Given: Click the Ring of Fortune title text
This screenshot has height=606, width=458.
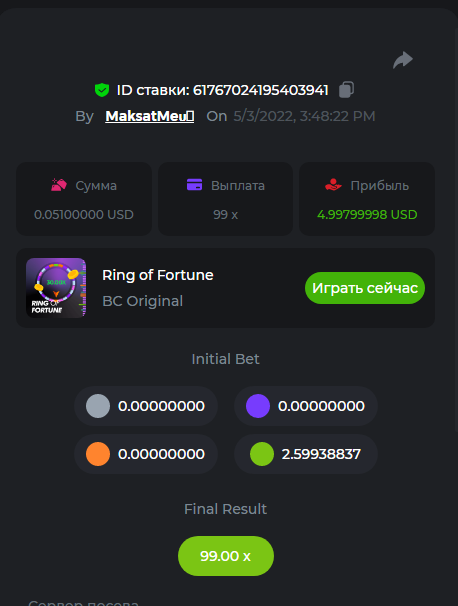Looking at the screenshot, I should coord(158,275).
